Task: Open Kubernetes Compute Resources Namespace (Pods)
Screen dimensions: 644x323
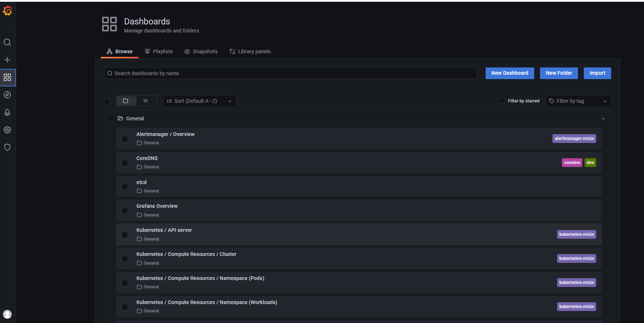Action: pos(200,278)
